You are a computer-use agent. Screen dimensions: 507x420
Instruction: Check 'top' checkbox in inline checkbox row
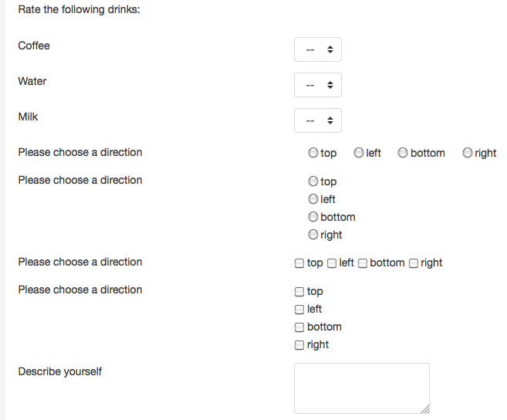tap(299, 263)
